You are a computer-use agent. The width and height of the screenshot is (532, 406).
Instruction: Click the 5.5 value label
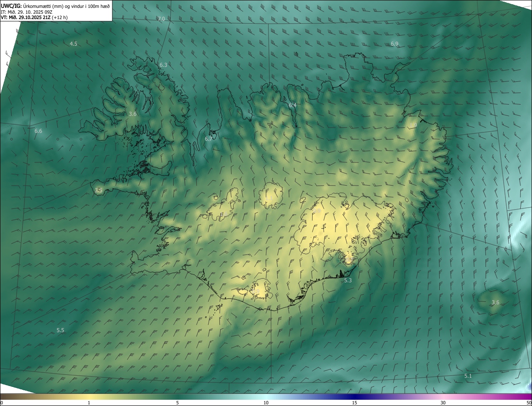point(60,330)
